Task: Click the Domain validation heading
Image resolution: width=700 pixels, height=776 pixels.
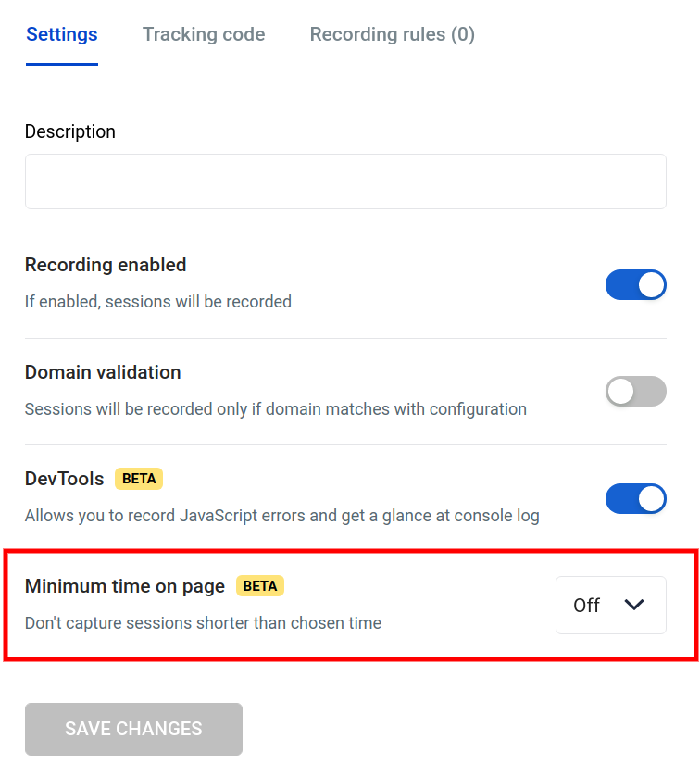Action: 103,372
